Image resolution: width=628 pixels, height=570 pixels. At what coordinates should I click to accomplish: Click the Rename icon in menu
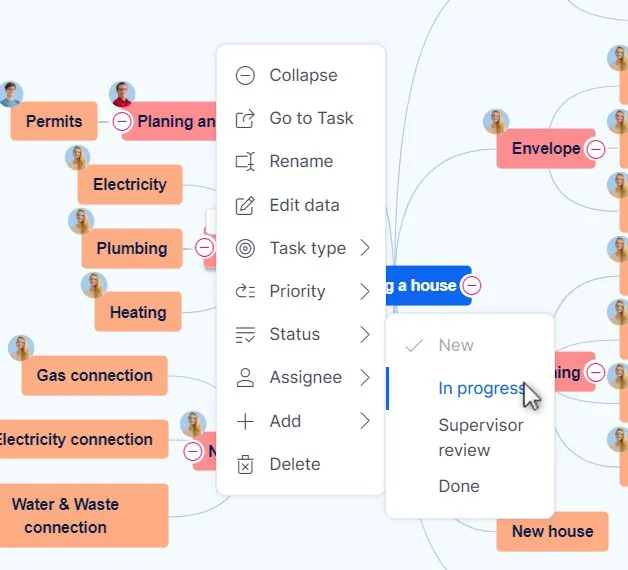point(245,162)
